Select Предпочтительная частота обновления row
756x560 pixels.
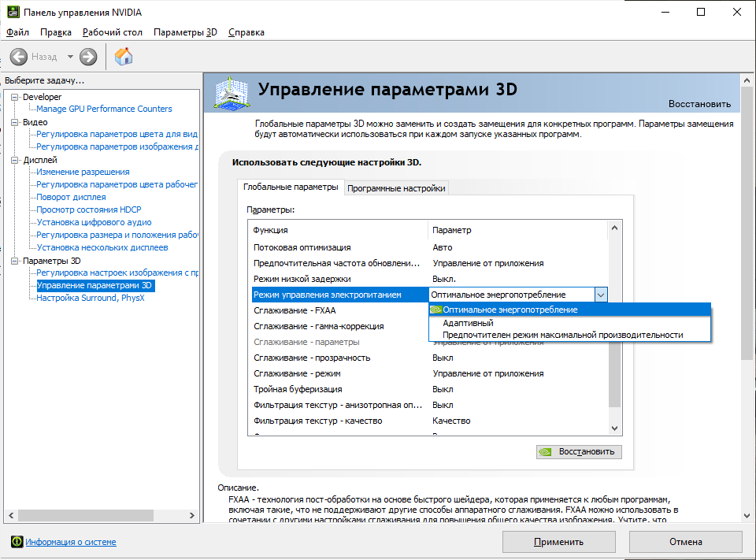pyautogui.click(x=429, y=263)
